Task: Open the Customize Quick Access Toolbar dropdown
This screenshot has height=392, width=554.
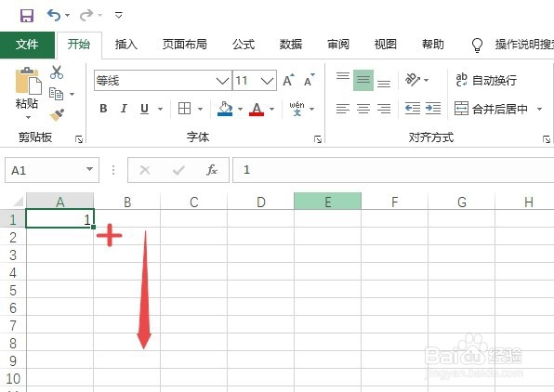Action: 119,15
